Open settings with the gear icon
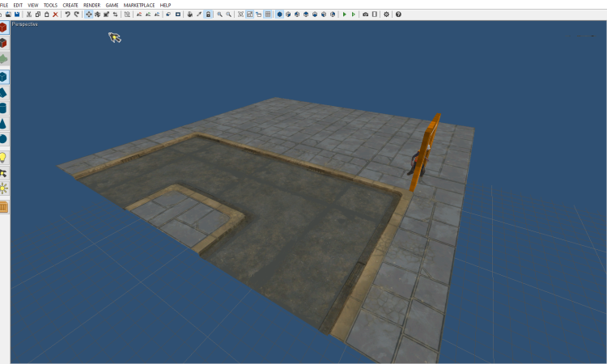This screenshot has height=364, width=607. [x=386, y=15]
